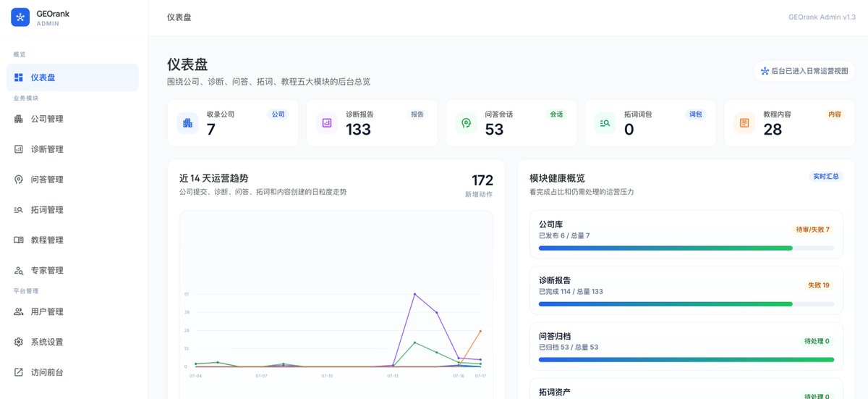Click the 诊断报告 health progress bar
Screen dimensions: 868x399
[x=686, y=304]
